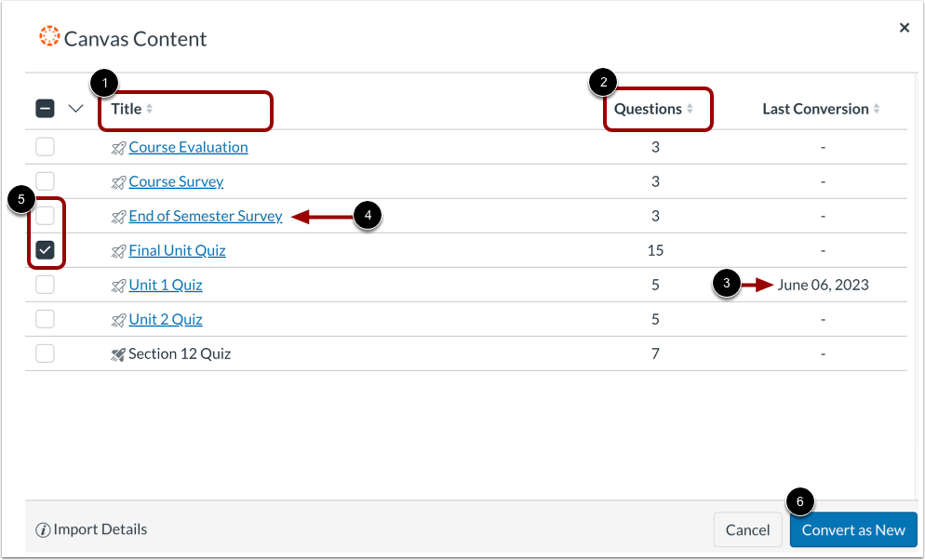Open the Unit 1 Quiz link
Image resolution: width=925 pixels, height=560 pixels.
pos(165,285)
